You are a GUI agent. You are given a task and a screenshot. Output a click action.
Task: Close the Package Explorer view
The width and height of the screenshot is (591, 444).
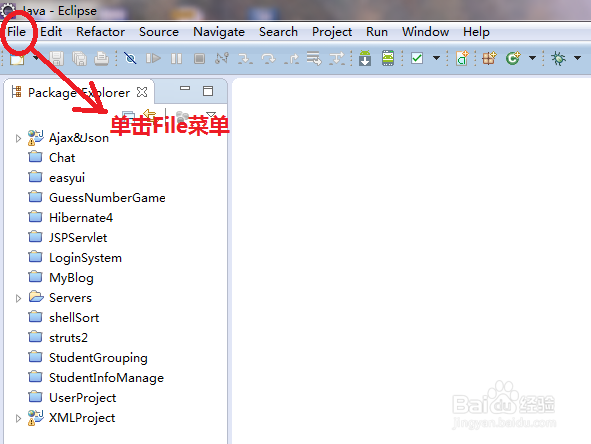point(142,92)
